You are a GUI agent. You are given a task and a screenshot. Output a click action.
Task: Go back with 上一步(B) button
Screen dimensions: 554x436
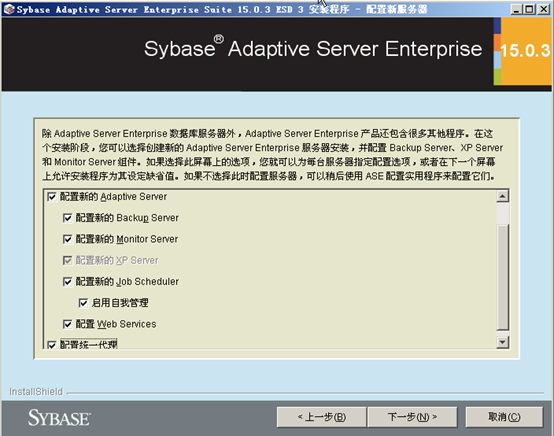pos(322,417)
